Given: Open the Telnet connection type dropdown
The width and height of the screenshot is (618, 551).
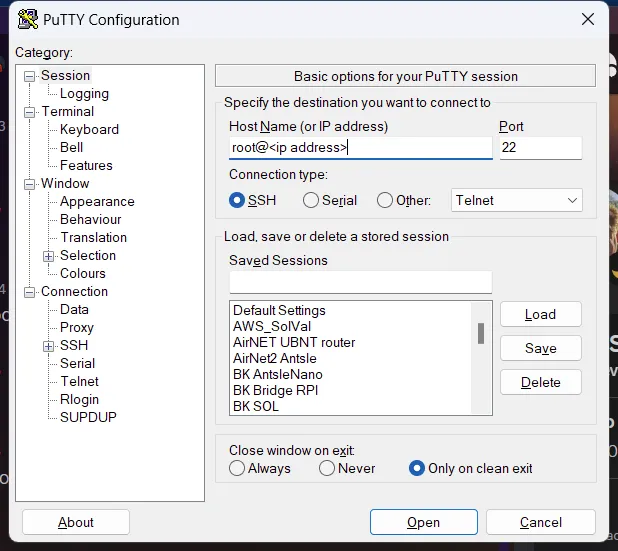Looking at the screenshot, I should (x=517, y=200).
